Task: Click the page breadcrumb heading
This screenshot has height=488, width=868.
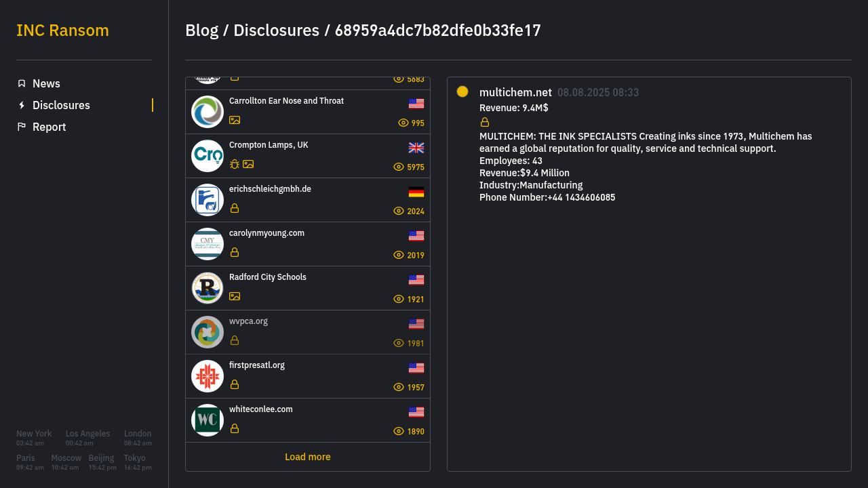Action: (363, 30)
